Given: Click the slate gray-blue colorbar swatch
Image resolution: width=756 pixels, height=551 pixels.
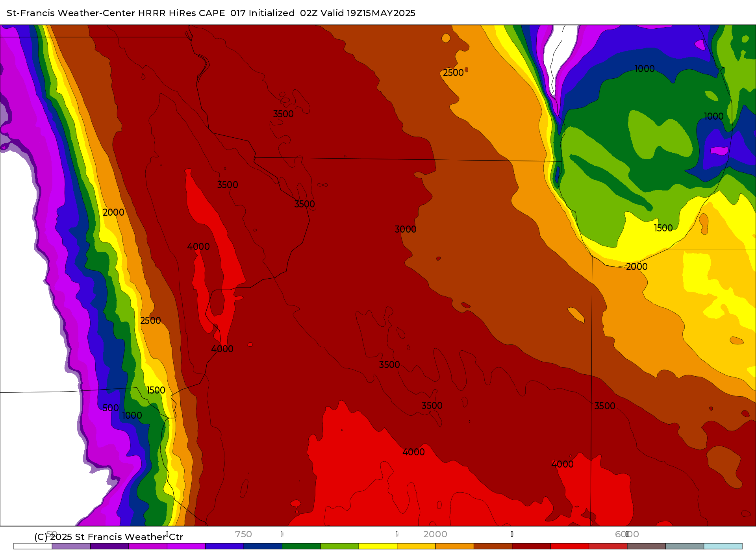Looking at the screenshot, I should pos(685,546).
